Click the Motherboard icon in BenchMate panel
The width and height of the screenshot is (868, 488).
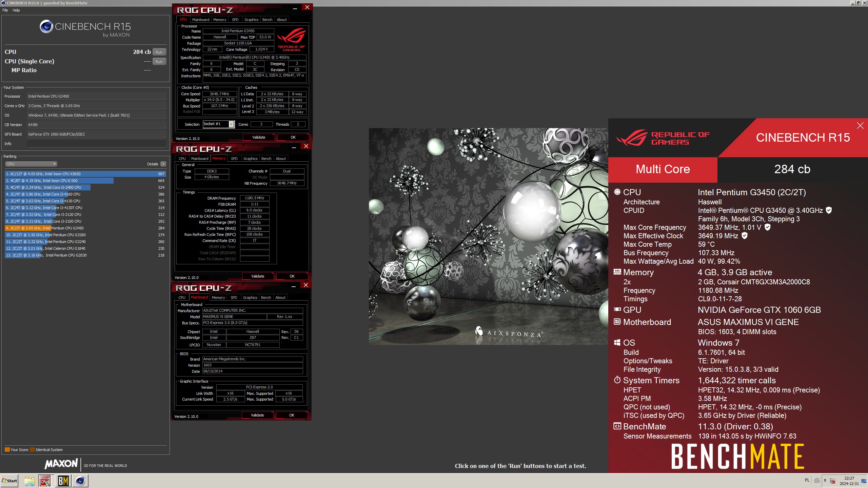[x=617, y=322]
